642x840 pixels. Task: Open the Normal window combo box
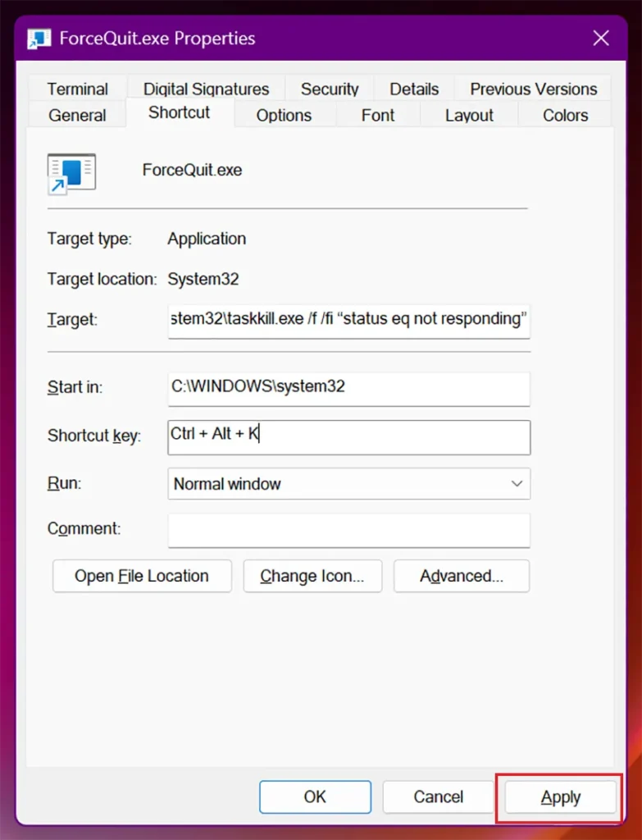click(x=349, y=484)
